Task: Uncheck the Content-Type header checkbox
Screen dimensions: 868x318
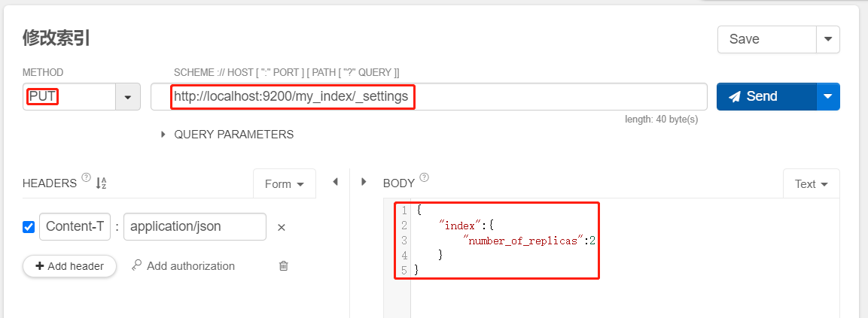Action: (29, 227)
